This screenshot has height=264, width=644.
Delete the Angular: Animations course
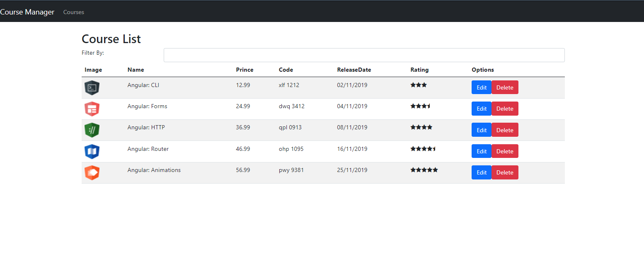coord(505,172)
